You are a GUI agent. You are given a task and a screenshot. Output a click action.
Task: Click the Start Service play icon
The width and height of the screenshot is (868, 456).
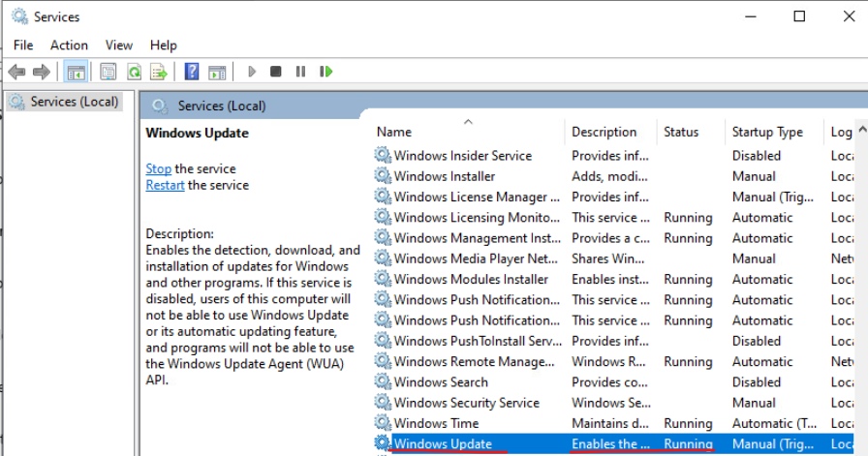point(252,72)
